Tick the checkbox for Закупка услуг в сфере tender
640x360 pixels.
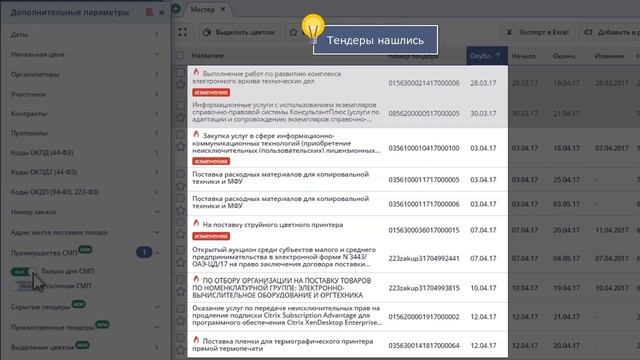point(180,135)
